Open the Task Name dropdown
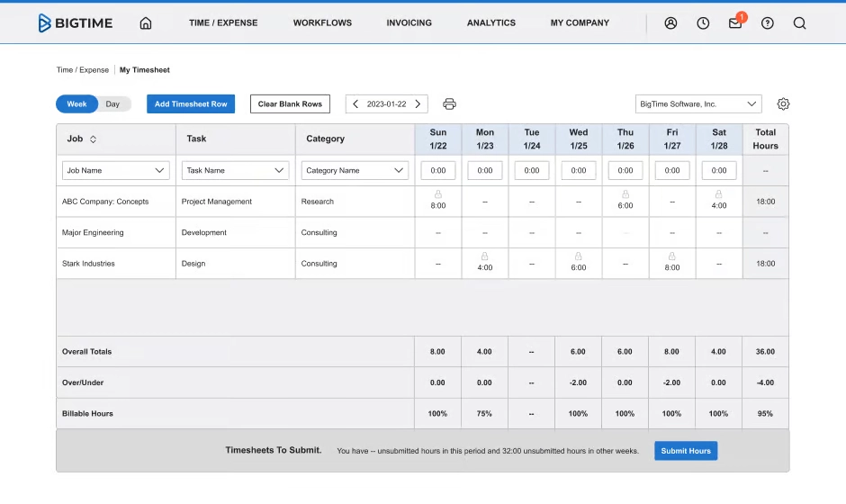This screenshot has width=846, height=504. 235,170
